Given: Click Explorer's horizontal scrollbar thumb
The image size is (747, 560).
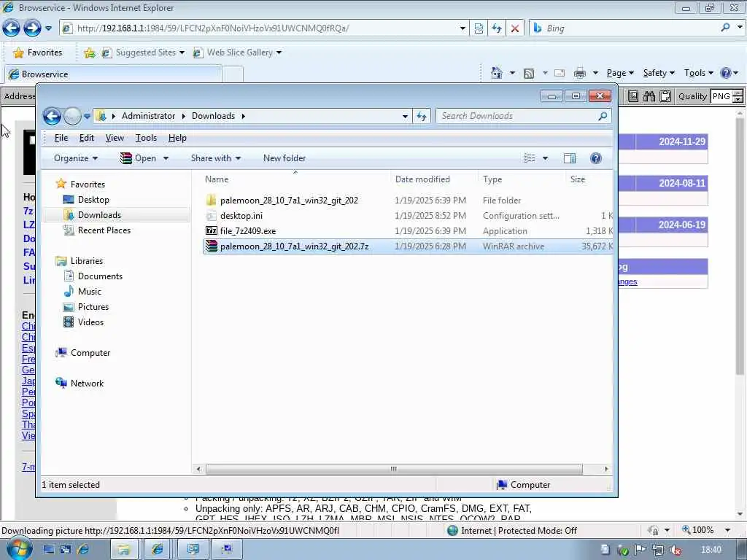Looking at the screenshot, I should coord(393,469).
